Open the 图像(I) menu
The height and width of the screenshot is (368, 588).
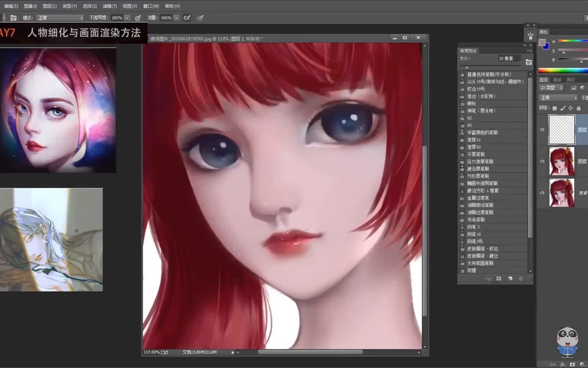point(30,6)
